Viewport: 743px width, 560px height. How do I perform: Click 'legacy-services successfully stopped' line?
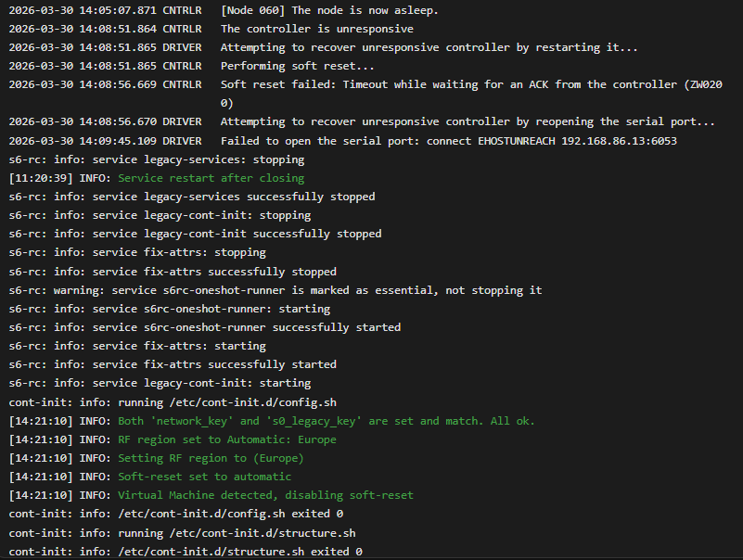(x=192, y=197)
